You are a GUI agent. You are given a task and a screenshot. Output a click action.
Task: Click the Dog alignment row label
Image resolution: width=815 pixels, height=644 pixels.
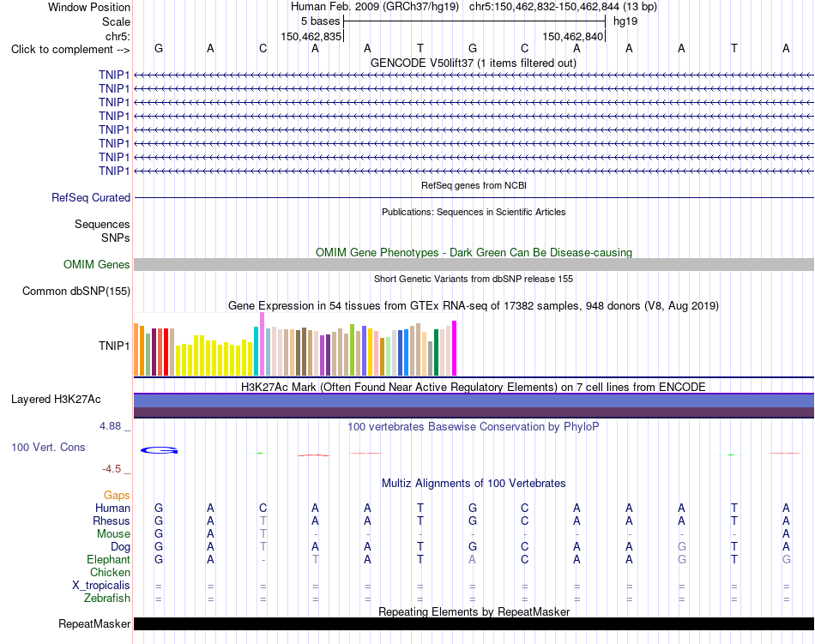click(120, 547)
